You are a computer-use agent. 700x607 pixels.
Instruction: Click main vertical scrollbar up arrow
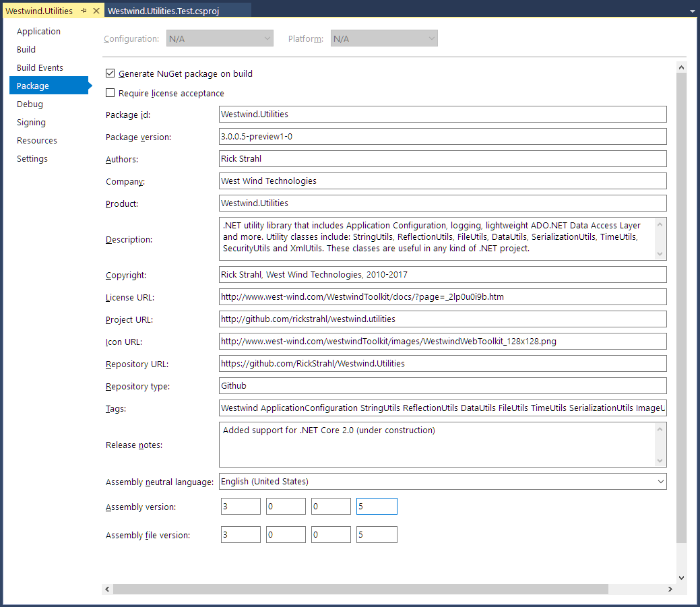(681, 67)
